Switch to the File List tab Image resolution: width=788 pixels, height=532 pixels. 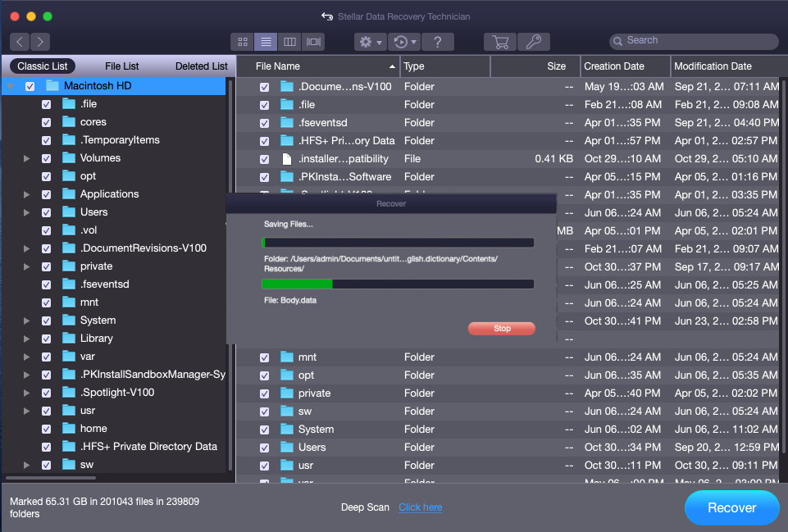point(121,66)
